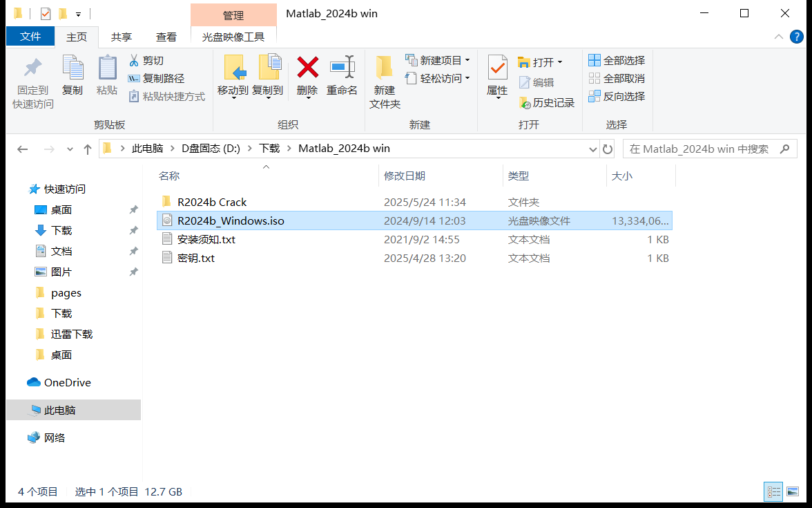Switch to the 光盘映像工具 tab
Viewport: 812px width, 508px height.
pyautogui.click(x=233, y=37)
